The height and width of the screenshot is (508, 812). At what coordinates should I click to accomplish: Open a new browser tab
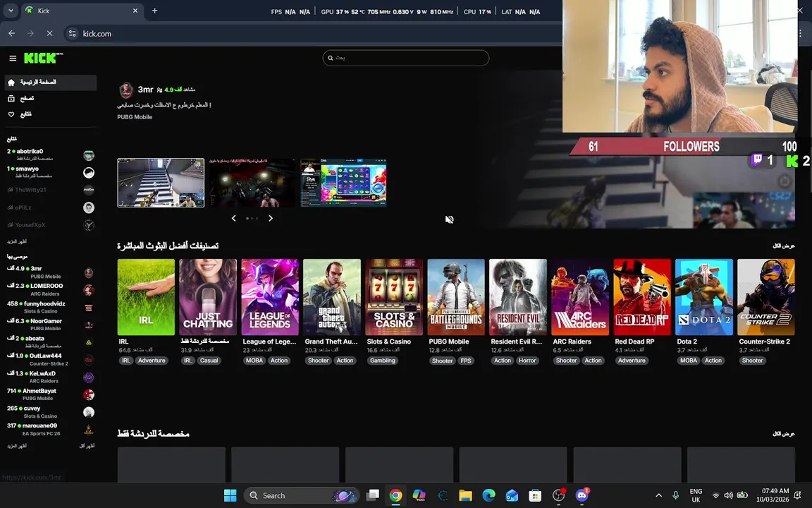point(154,11)
